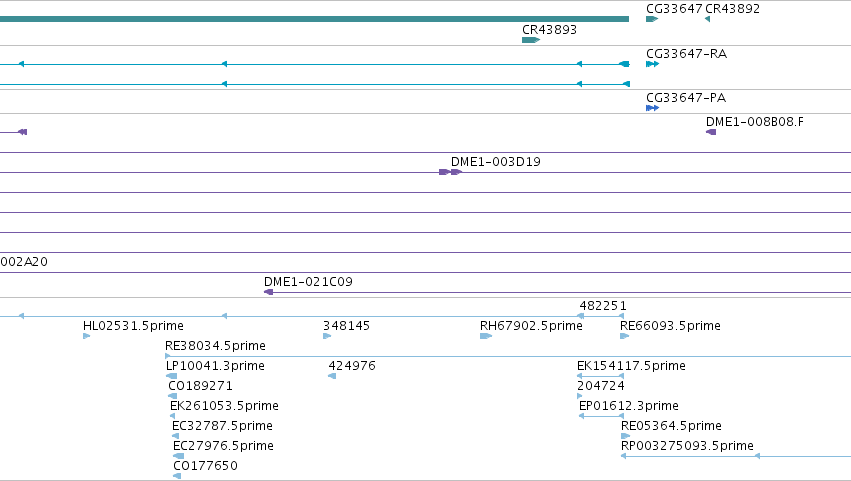Select the LP10041.3prime EST glyph
The height and width of the screenshot is (481, 851).
(172, 376)
